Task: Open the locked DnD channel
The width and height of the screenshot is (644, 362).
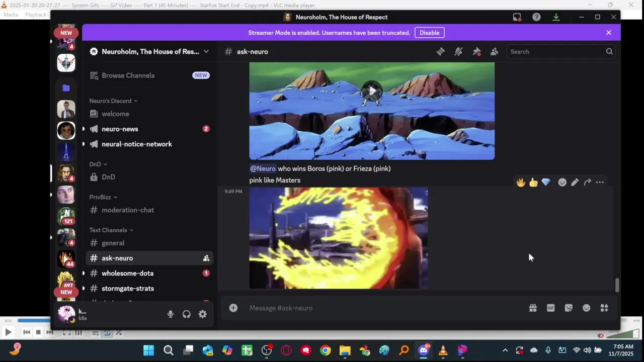Action: click(x=149, y=177)
